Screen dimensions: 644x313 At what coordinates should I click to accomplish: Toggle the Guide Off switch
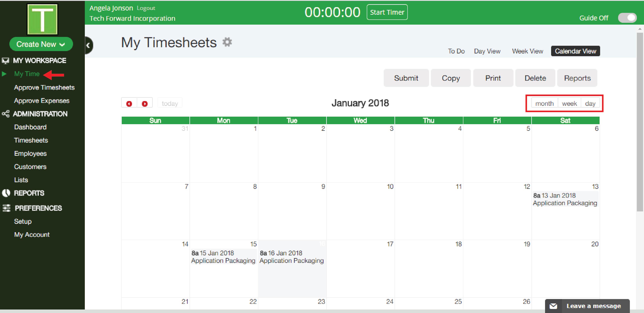(x=627, y=18)
